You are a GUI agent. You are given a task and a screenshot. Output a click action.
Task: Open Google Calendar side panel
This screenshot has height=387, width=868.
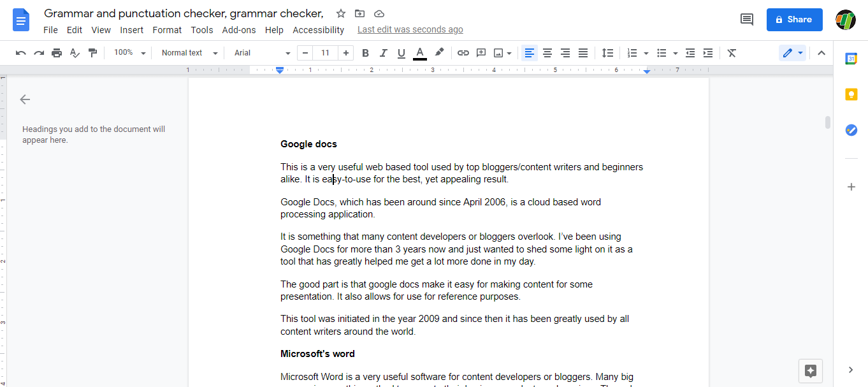pos(851,59)
